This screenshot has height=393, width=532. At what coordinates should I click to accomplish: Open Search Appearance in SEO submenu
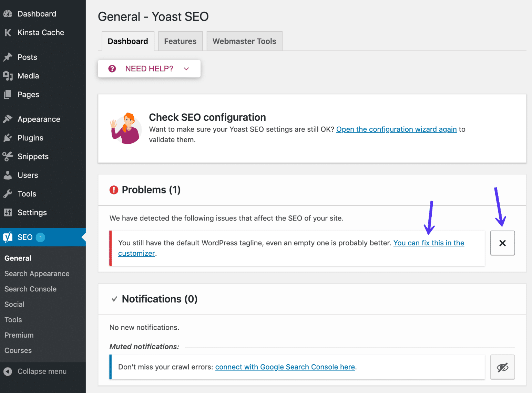coord(37,274)
